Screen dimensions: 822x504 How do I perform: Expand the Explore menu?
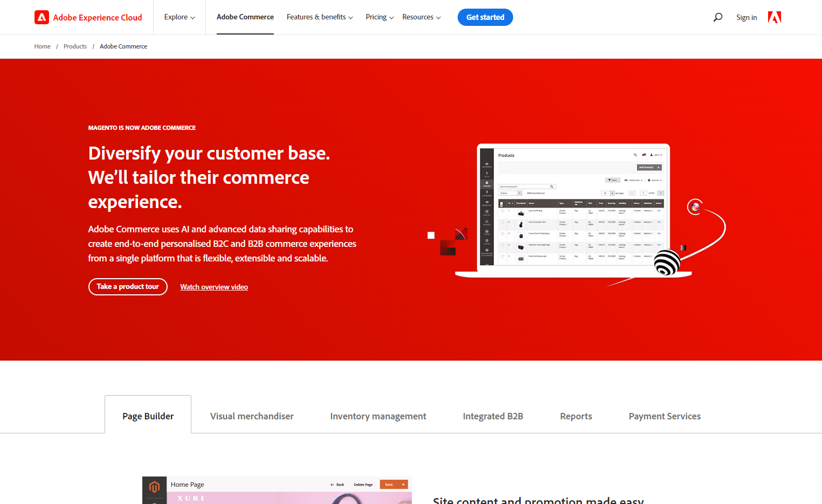tap(179, 17)
